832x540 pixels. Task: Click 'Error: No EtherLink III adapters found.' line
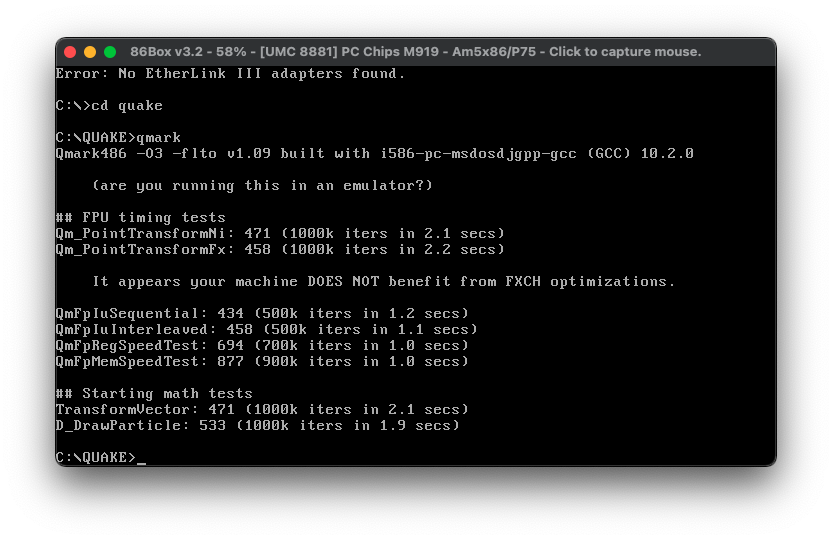230,73
